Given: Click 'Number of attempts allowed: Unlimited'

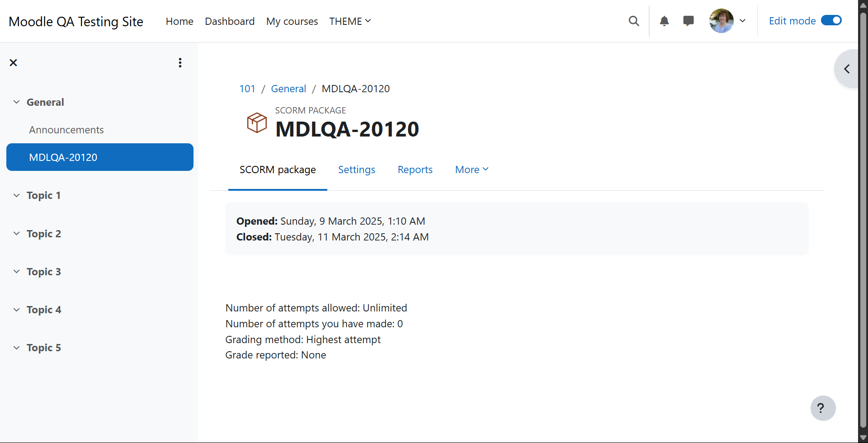Looking at the screenshot, I should (x=316, y=308).
